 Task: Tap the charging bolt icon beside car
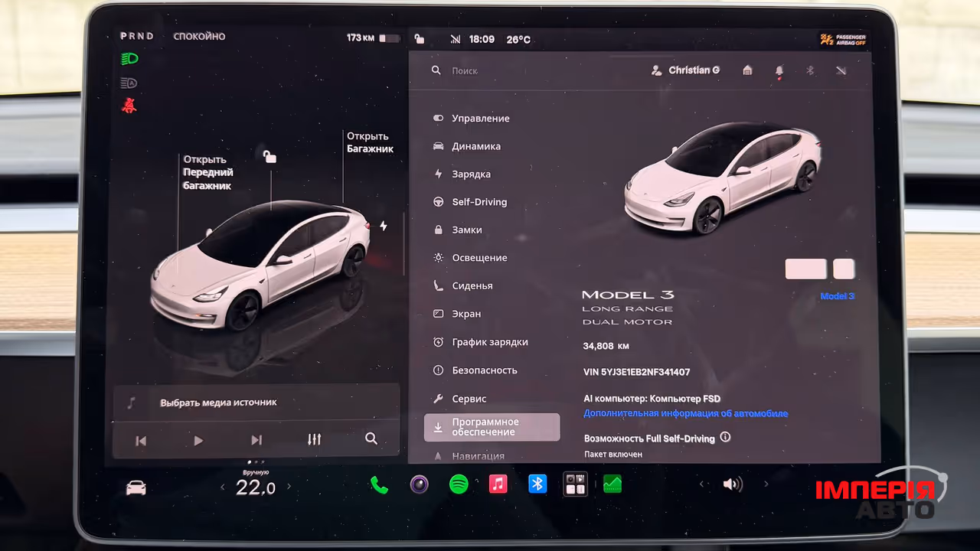384,226
